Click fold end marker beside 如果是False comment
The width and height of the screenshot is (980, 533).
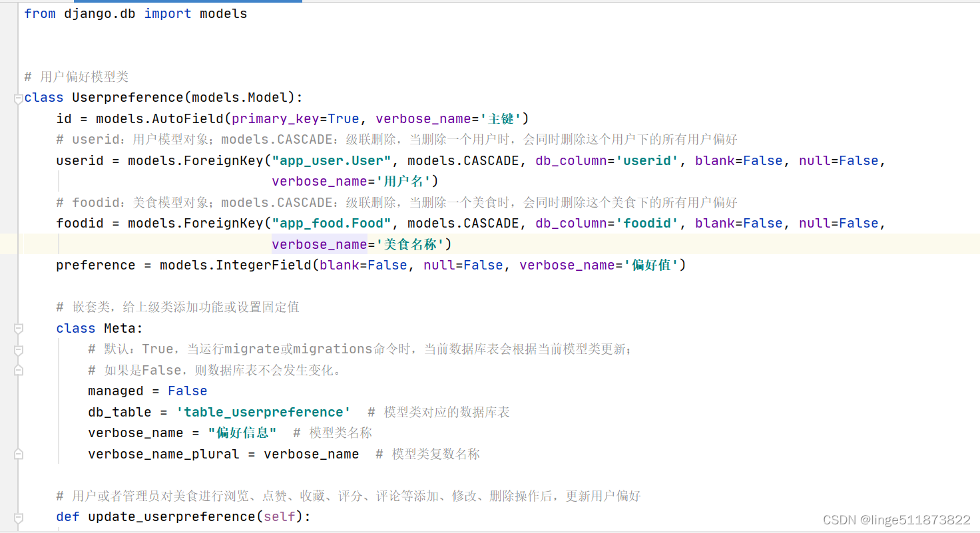(19, 370)
